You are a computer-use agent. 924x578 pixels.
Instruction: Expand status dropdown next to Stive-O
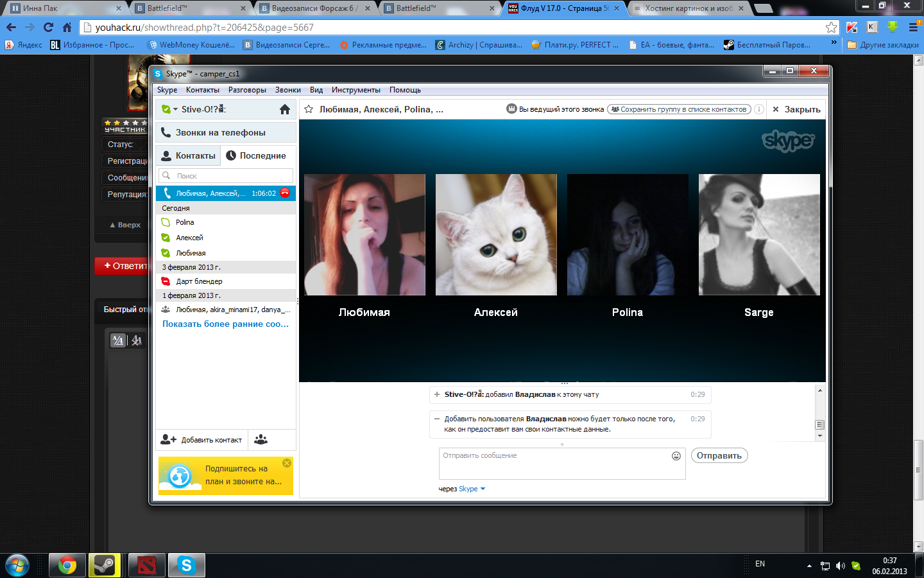[175, 110]
